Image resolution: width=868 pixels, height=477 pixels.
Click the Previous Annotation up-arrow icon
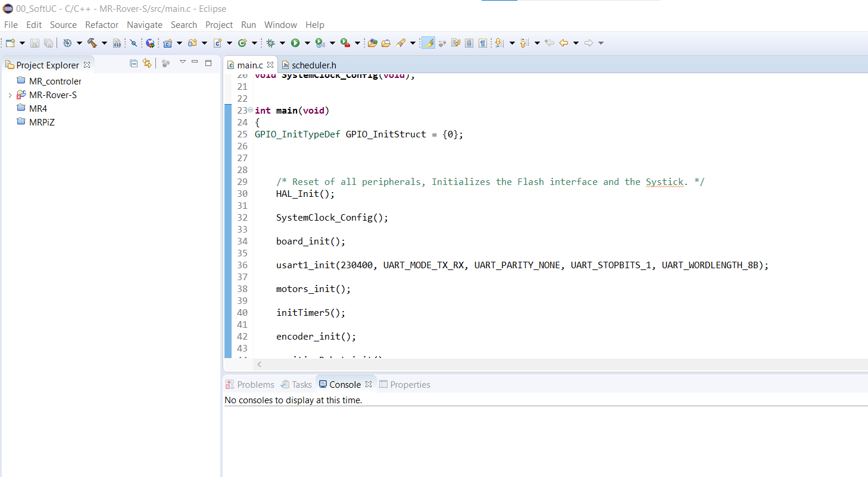(524, 43)
